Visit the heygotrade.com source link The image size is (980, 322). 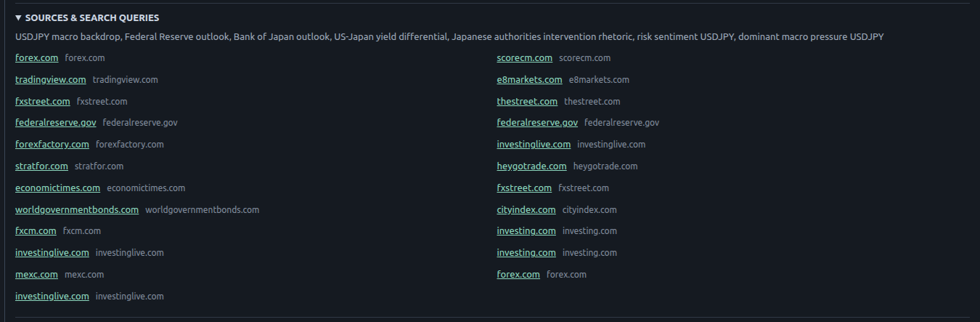click(x=532, y=166)
